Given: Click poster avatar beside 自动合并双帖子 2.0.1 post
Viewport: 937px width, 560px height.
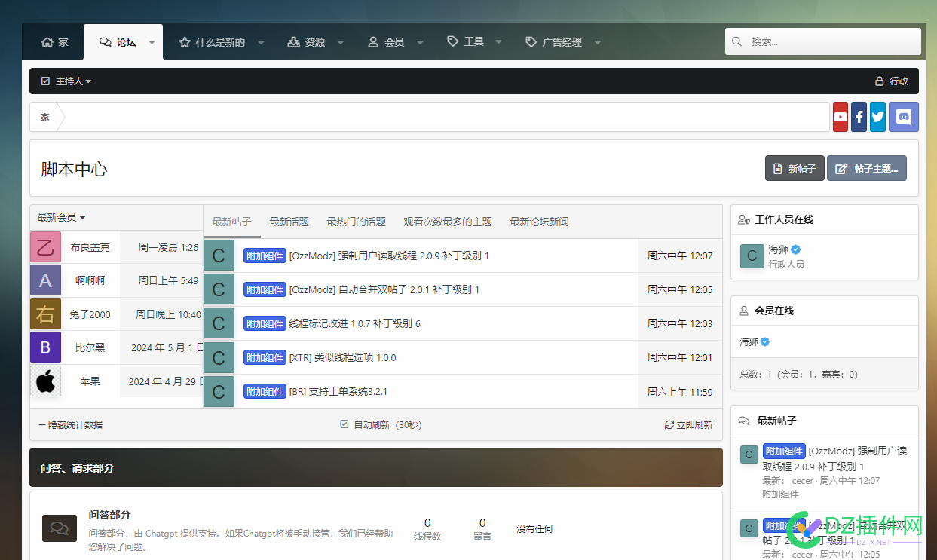Looking at the screenshot, I should 219,289.
